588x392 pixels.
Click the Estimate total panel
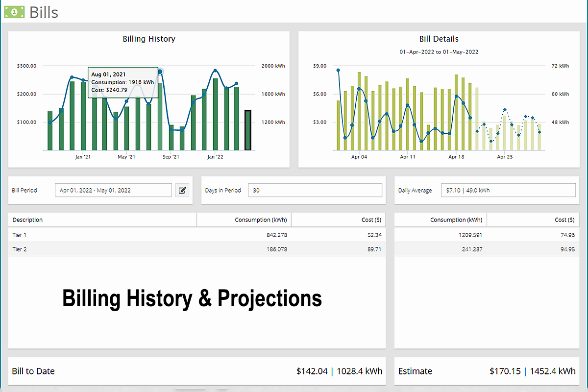tap(487, 371)
